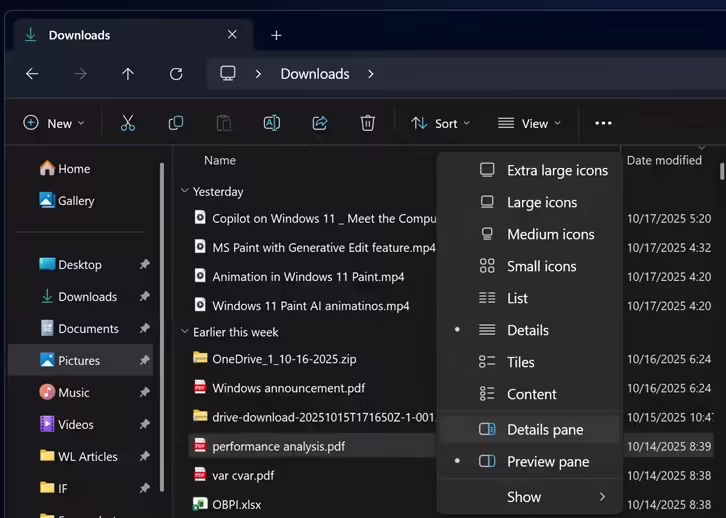726x518 pixels.
Task: Select the Details view layout
Action: pos(527,330)
